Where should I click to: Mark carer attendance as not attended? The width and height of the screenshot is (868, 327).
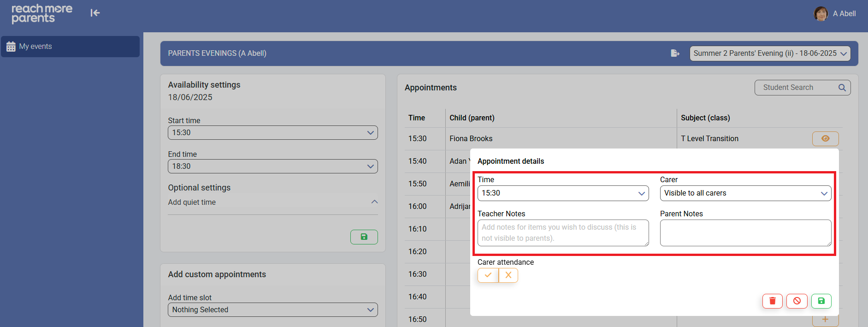point(508,275)
